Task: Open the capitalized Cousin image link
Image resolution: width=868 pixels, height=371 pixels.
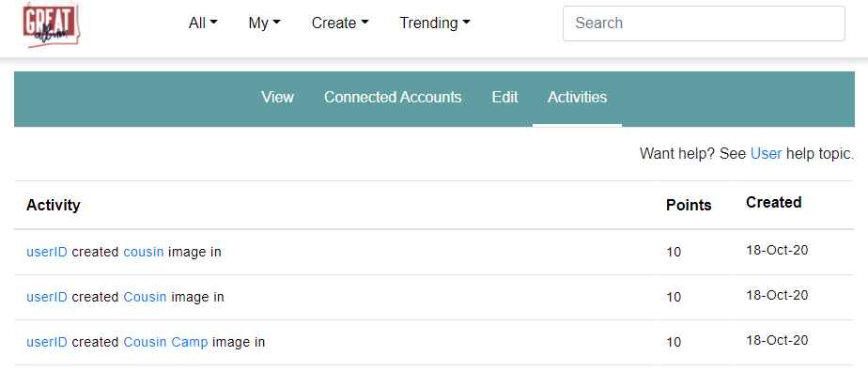Action: pos(145,298)
